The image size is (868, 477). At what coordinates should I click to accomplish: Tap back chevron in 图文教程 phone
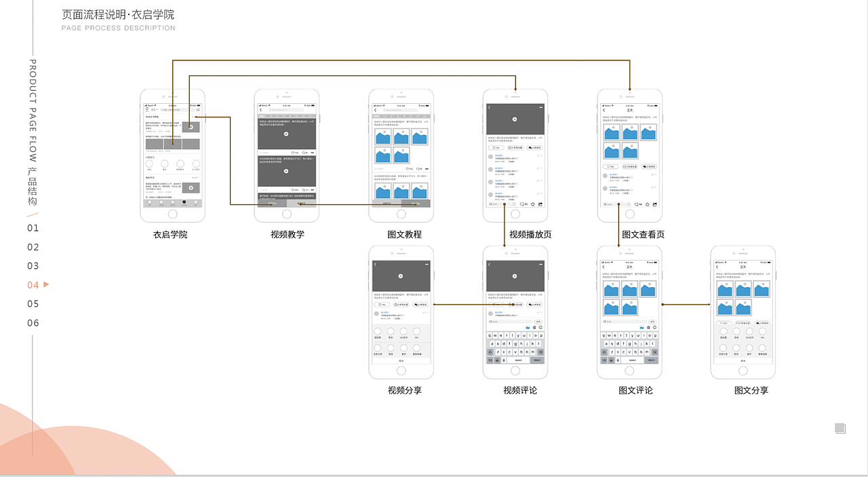375,110
